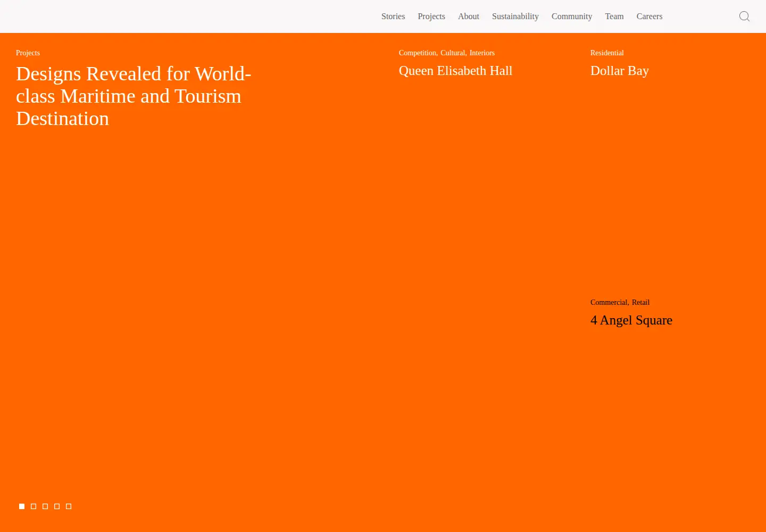This screenshot has width=766, height=532.
Task: Open the Queen Elisabeth Hall project
Action: click(x=455, y=71)
